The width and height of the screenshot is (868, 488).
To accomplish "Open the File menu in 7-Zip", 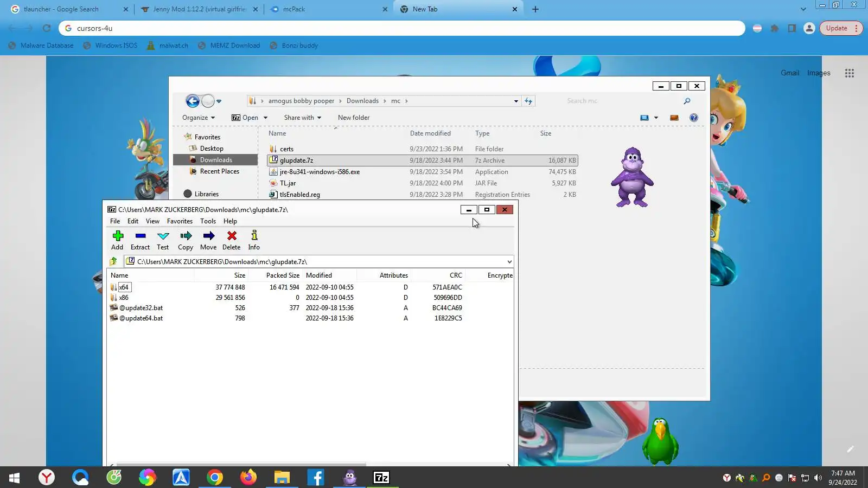I will coord(115,221).
